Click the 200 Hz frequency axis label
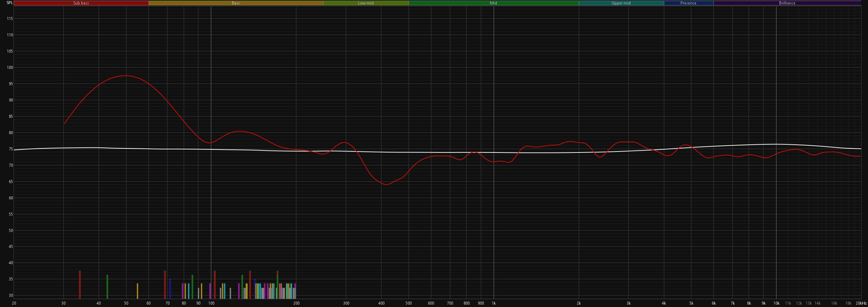 296,303
